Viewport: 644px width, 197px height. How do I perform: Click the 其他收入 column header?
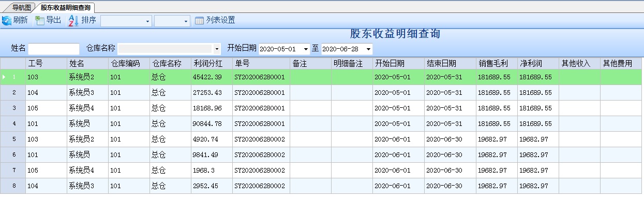pos(579,63)
